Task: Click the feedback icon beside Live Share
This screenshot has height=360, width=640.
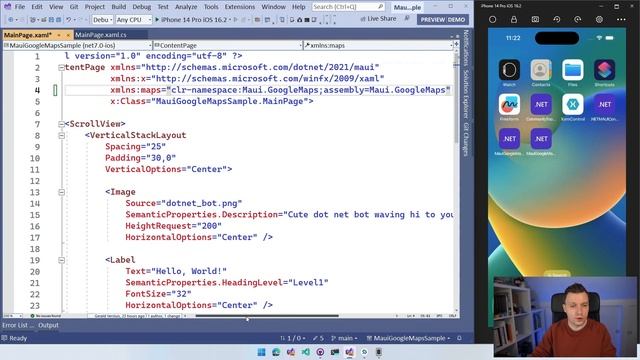Action: point(407,19)
